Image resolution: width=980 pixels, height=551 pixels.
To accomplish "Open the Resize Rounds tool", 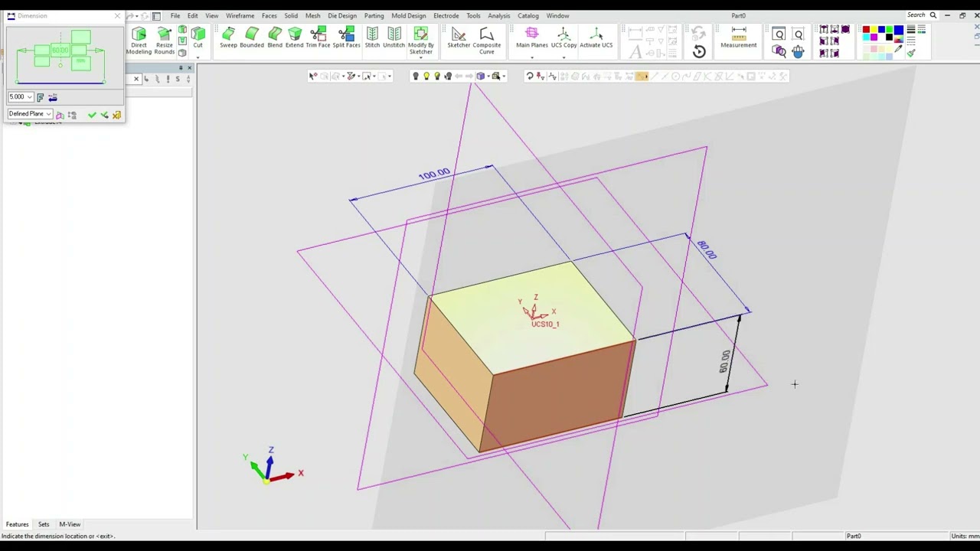I will [164, 41].
